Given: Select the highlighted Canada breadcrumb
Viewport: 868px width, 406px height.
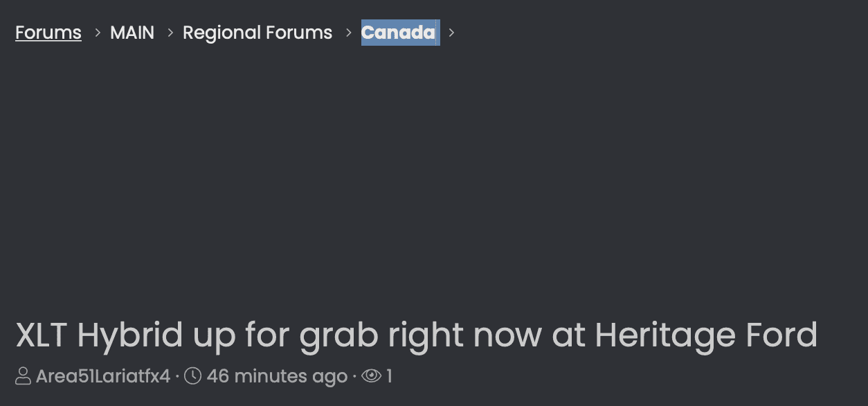Looking at the screenshot, I should click(399, 33).
